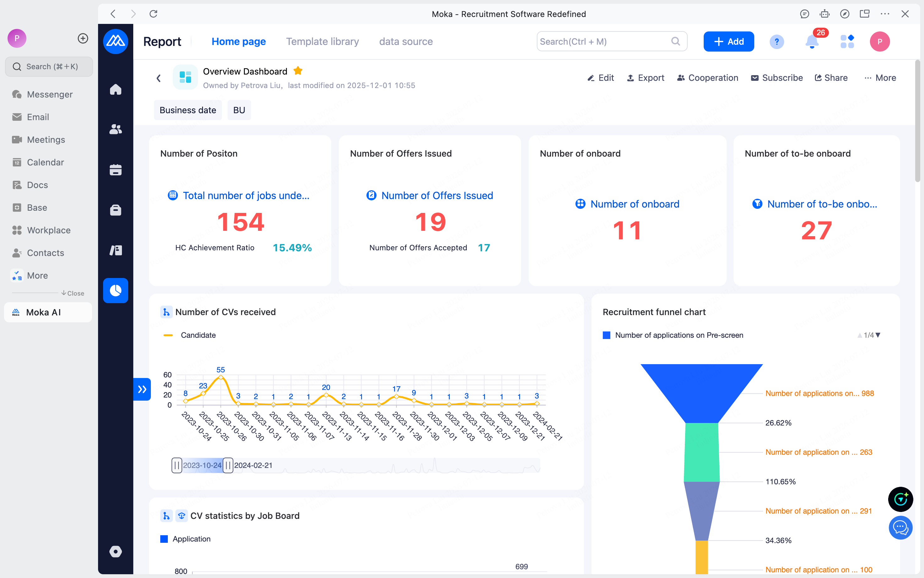
Task: Open the Moka home sidebar icon
Action: point(115,89)
